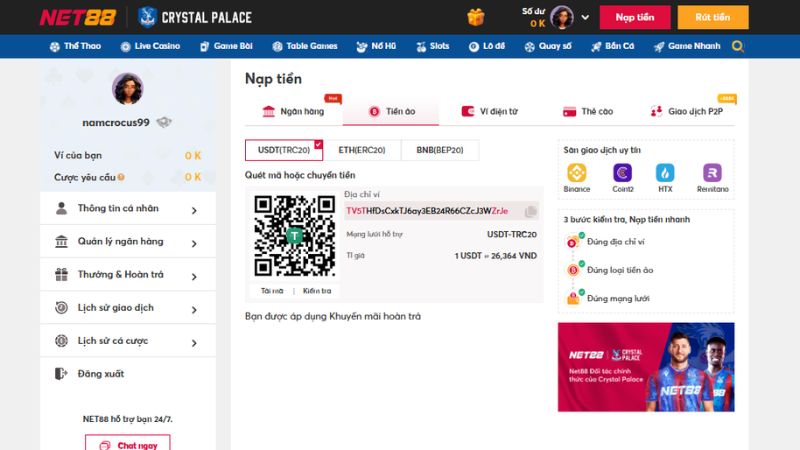Viewport: 800px width, 450px height.
Task: Switch to Giao dịch P2P tab
Action: tap(686, 111)
